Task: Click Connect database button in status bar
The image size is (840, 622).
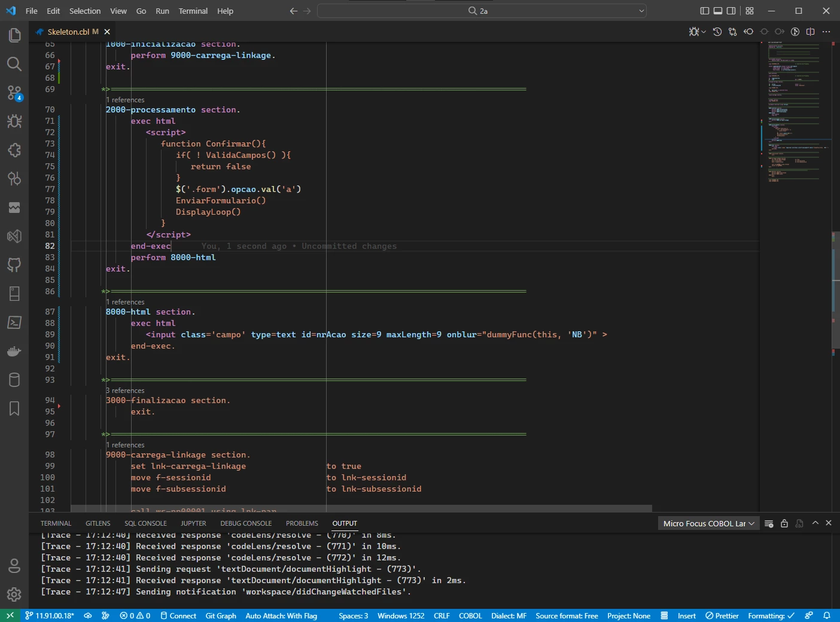Action: click(x=178, y=615)
